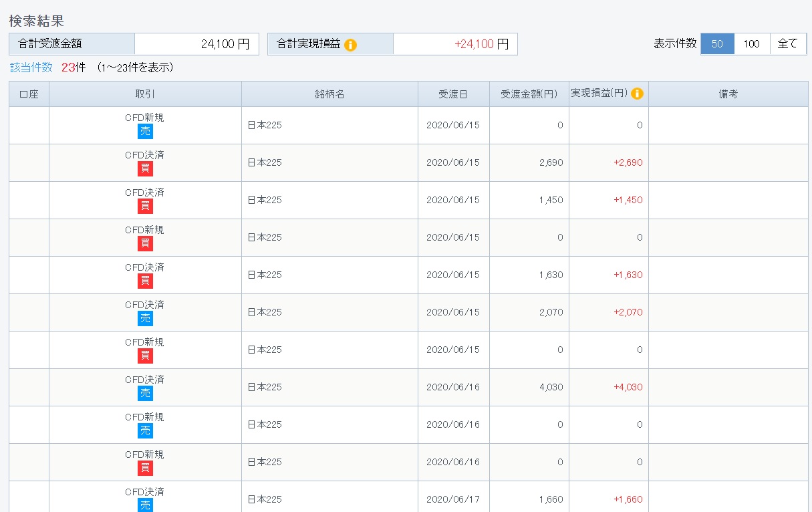Click info icon beside 合計実現損益 label
This screenshot has width=812, height=512.
tap(351, 45)
